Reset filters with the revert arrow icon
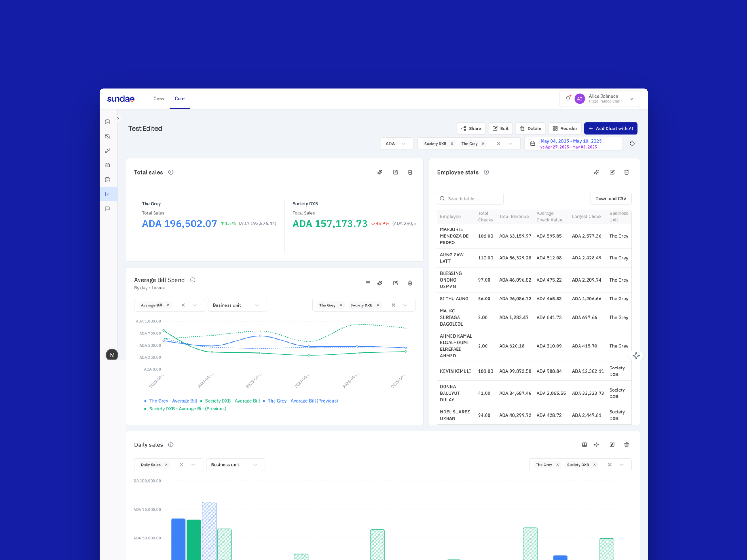Image resolution: width=747 pixels, height=560 pixels. click(632, 143)
